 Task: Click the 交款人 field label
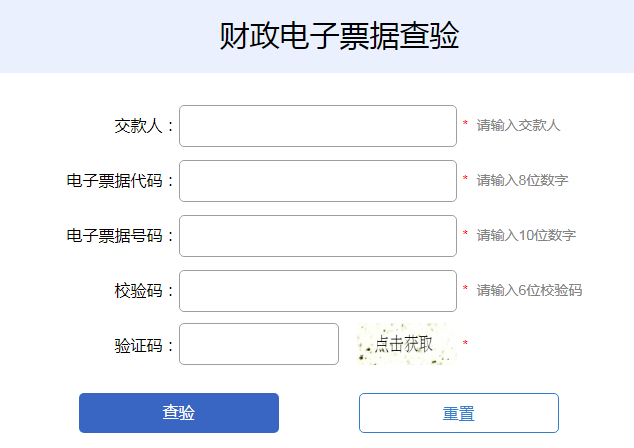point(143,126)
